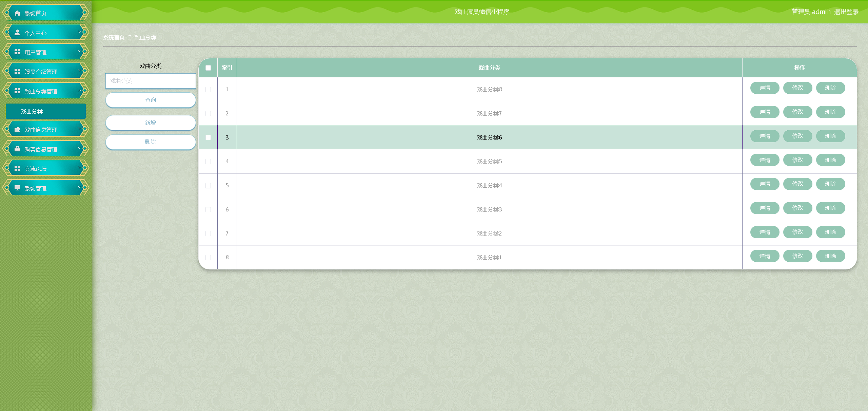Click 退出登录 to log out
Screen dimensions: 868x411
pyautogui.click(x=846, y=12)
